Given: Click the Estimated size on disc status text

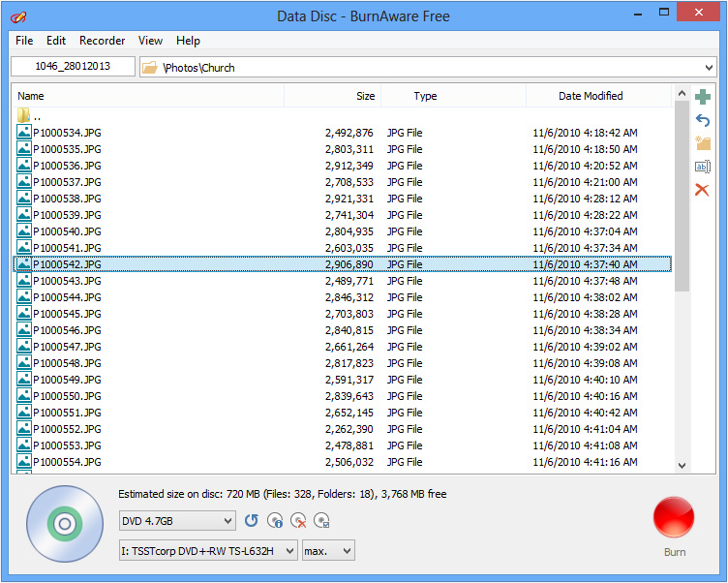Looking at the screenshot, I should (x=283, y=494).
